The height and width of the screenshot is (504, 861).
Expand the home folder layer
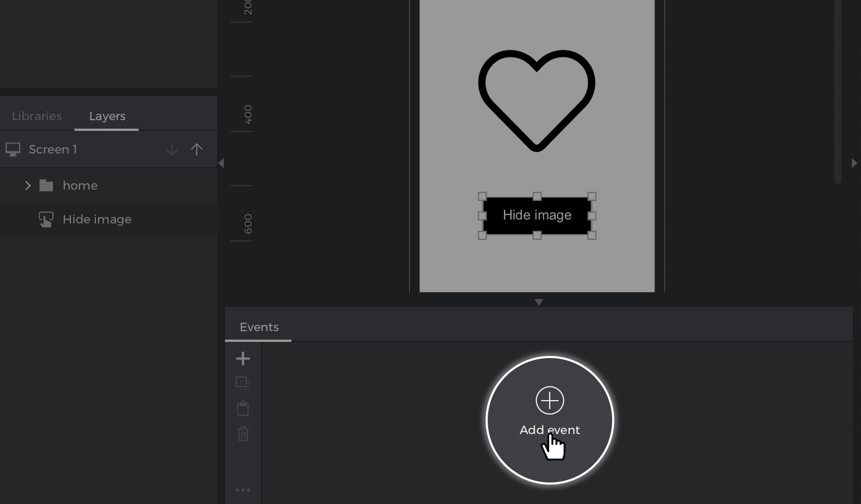28,185
